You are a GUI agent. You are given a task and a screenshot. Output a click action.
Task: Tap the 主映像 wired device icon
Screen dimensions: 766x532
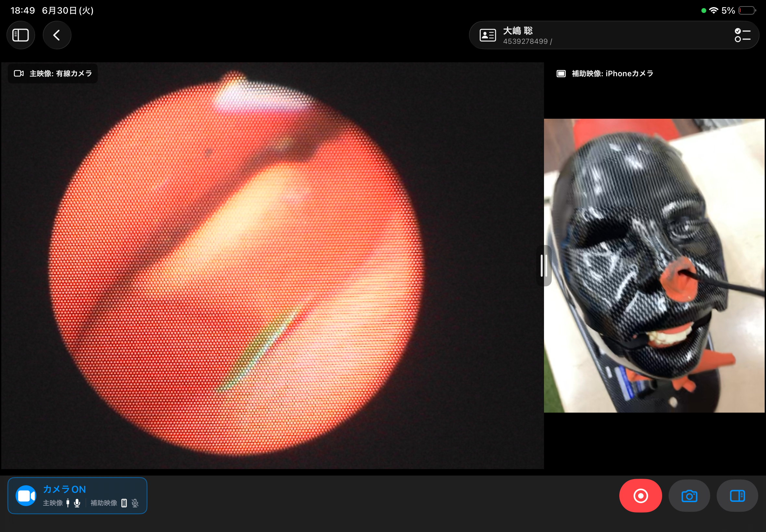[68, 503]
